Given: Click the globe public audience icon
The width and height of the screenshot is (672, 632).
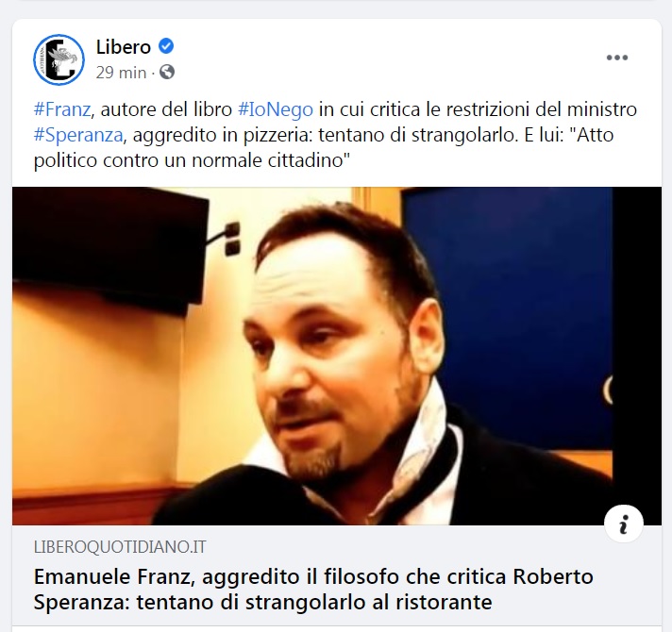Looking at the screenshot, I should pyautogui.click(x=167, y=72).
